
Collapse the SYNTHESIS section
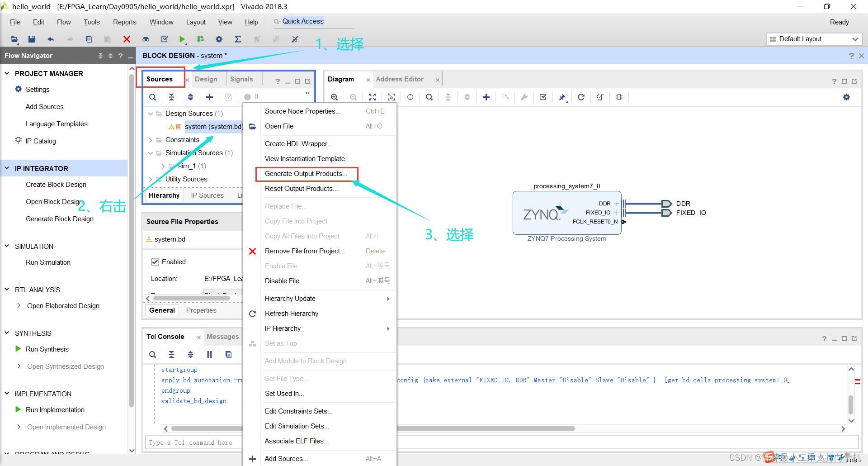[x=7, y=333]
